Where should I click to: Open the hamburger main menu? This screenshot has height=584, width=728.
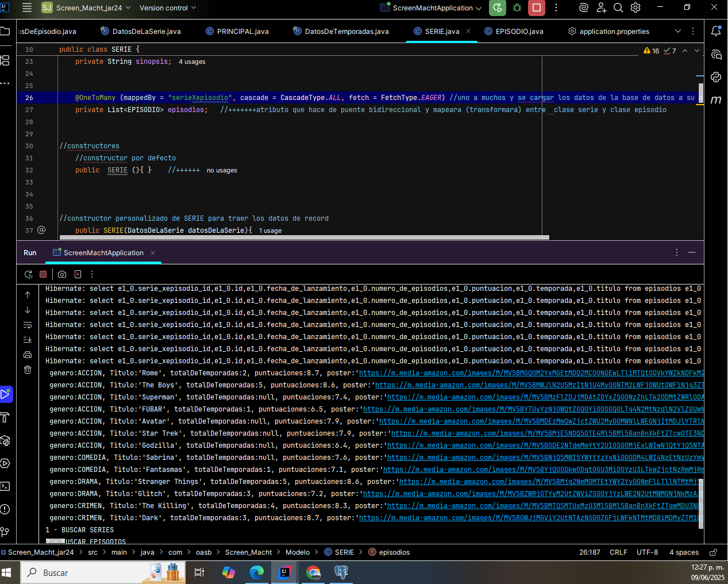(26, 7)
